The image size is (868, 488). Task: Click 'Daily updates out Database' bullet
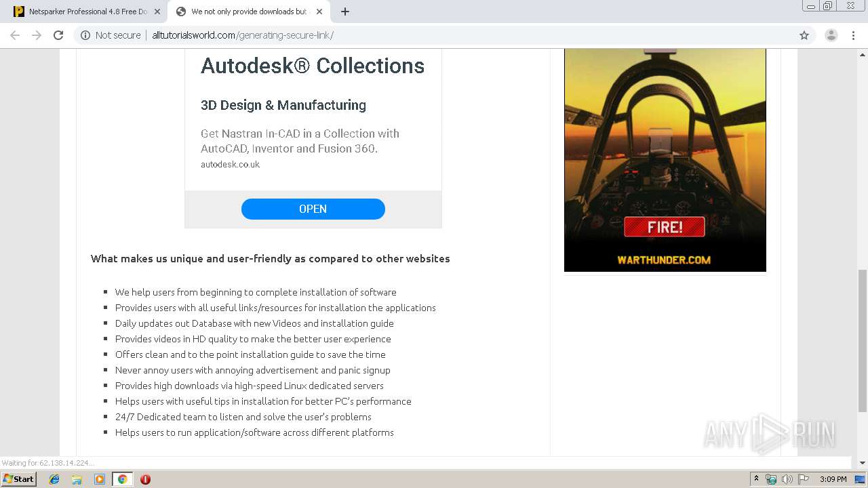click(x=254, y=323)
